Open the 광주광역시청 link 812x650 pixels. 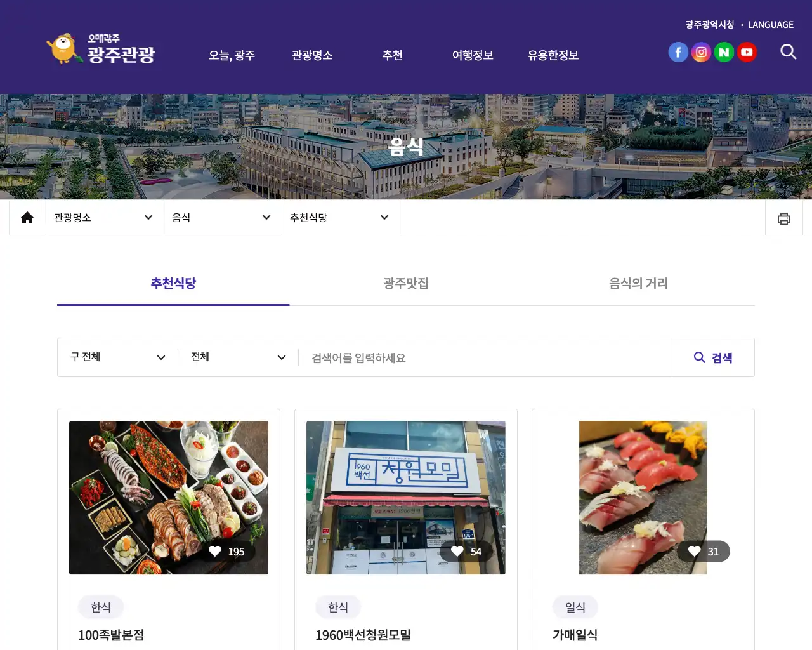pos(710,25)
